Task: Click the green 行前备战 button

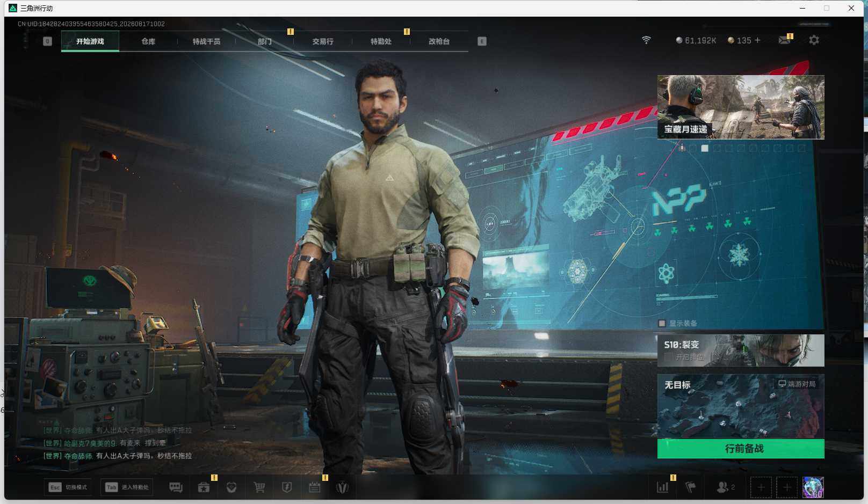Action: [x=741, y=449]
